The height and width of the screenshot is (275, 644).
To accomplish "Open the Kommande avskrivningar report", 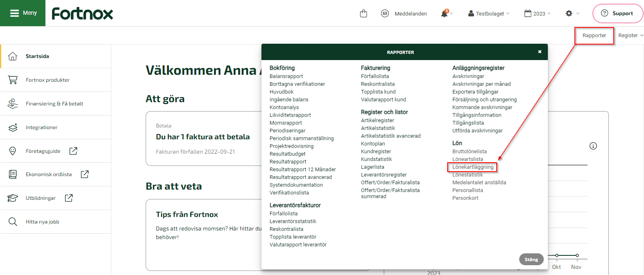I will click(x=482, y=107).
